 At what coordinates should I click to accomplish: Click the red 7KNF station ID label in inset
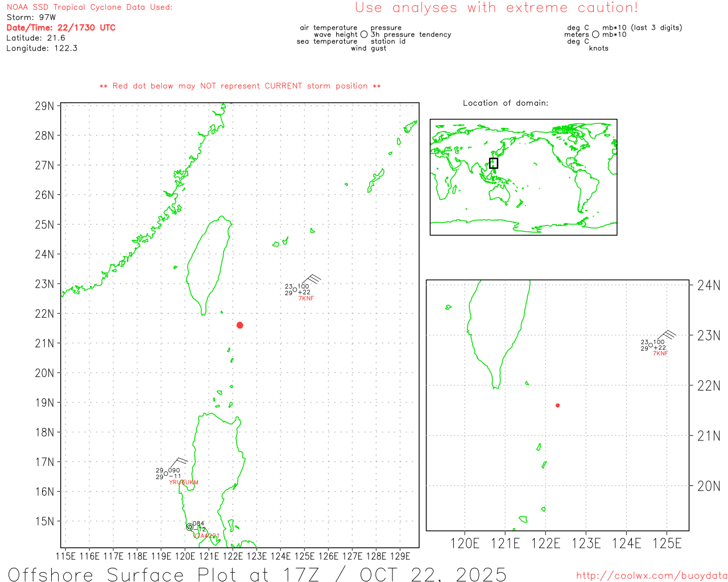pyautogui.click(x=660, y=354)
